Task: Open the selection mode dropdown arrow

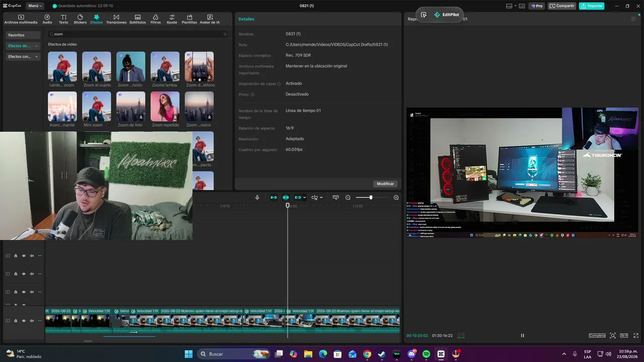Action: [x=321, y=198]
